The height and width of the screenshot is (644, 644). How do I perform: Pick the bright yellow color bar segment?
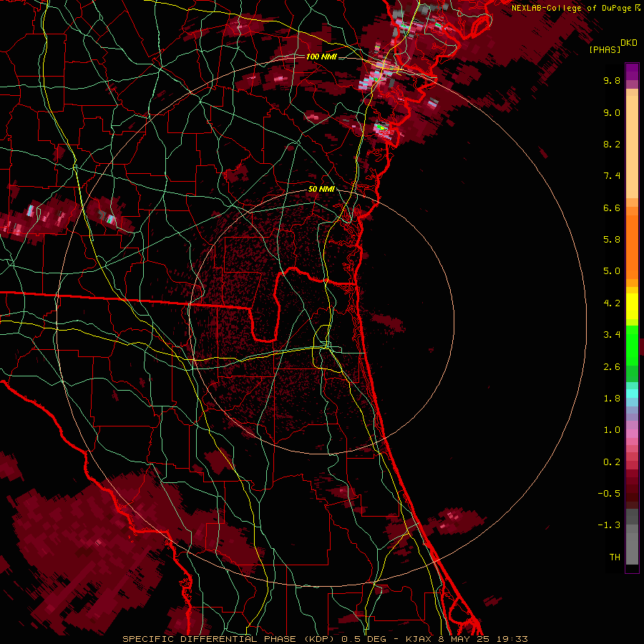pyautogui.click(x=632, y=306)
